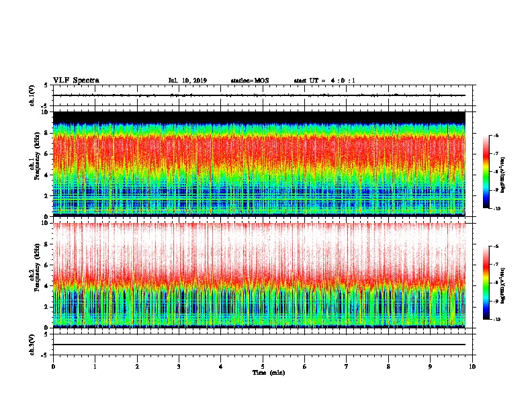Click the "VLF Spectra" plot title
The height and width of the screenshot is (411, 532).
click(x=76, y=81)
